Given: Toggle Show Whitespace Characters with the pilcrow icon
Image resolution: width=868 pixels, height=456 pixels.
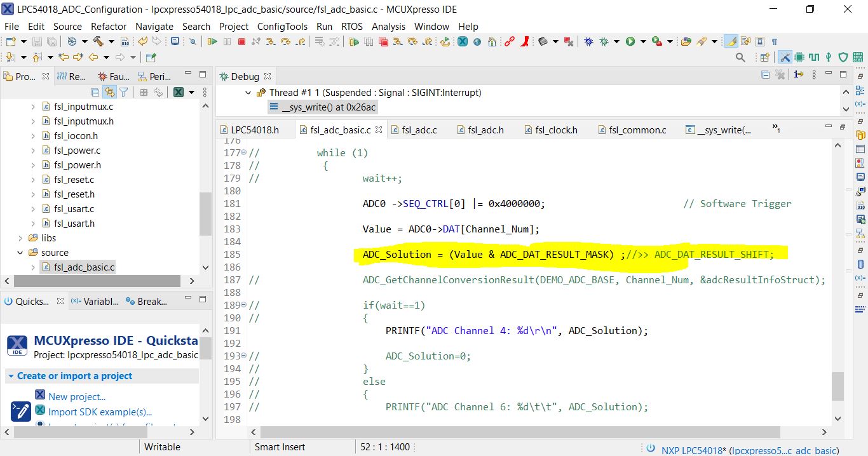Looking at the screenshot, I should pyautogui.click(x=773, y=42).
